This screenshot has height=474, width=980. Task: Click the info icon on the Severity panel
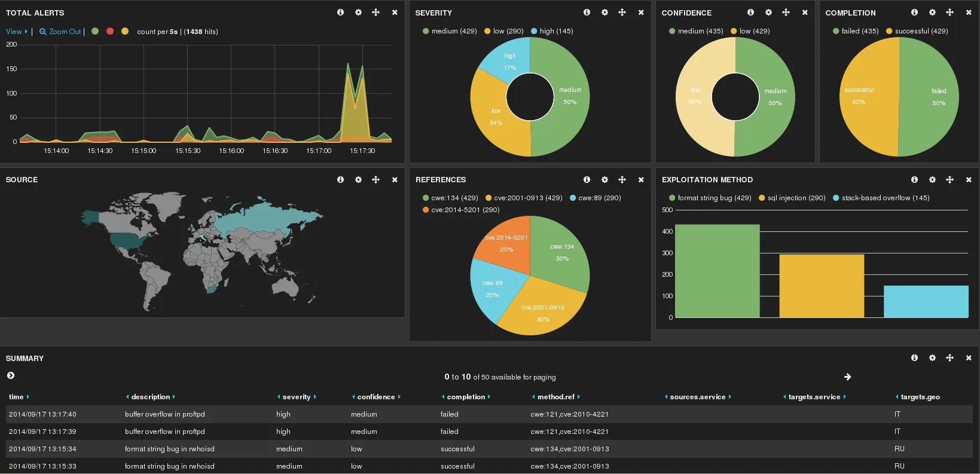[x=587, y=13]
